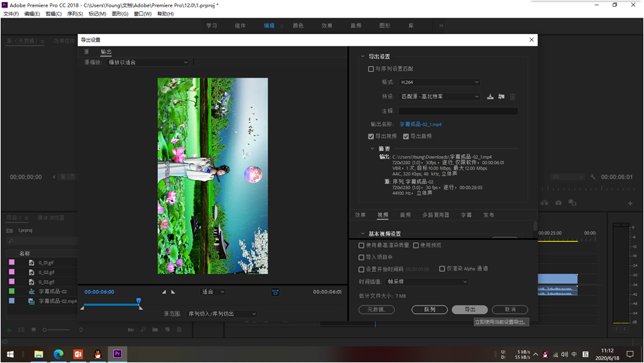
Task: Click the Export Frame camera icon
Action: point(558,203)
